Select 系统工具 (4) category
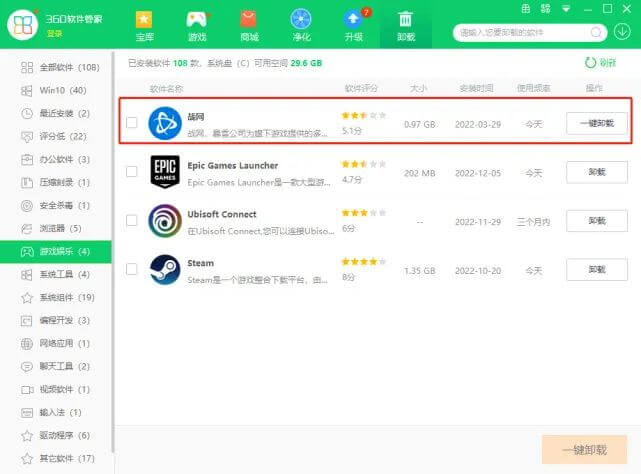 [x=56, y=274]
